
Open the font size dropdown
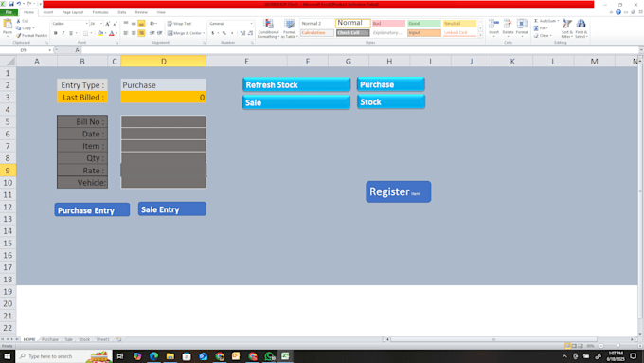tap(101, 24)
